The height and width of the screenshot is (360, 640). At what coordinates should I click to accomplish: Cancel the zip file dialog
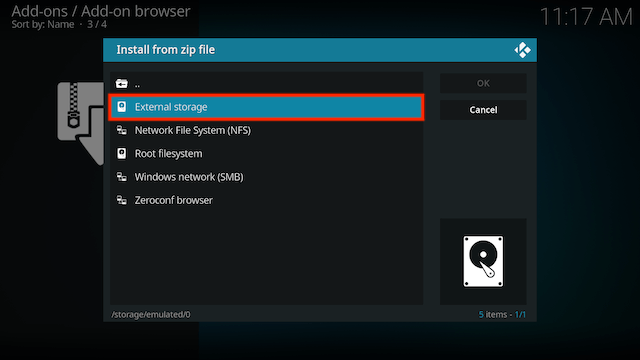(x=483, y=110)
